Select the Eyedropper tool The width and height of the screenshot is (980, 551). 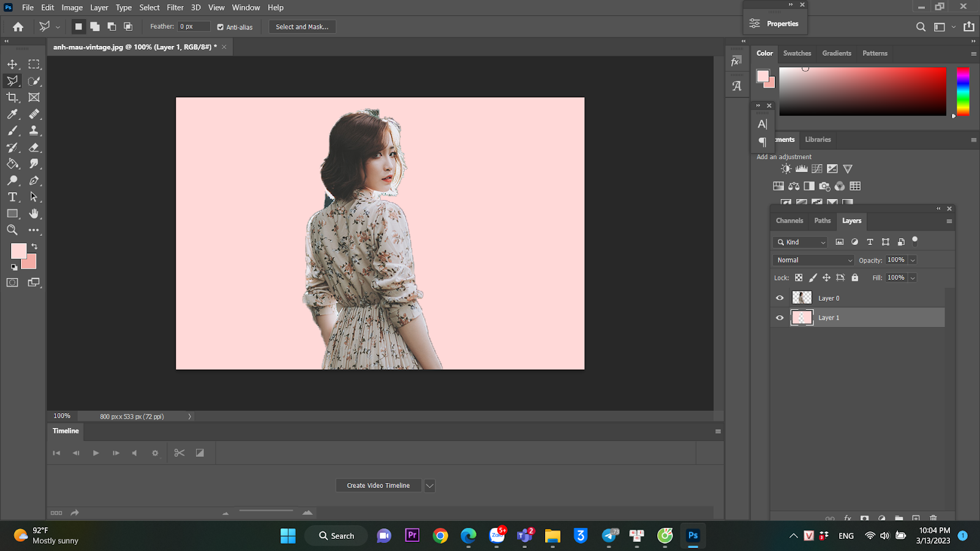click(x=12, y=114)
